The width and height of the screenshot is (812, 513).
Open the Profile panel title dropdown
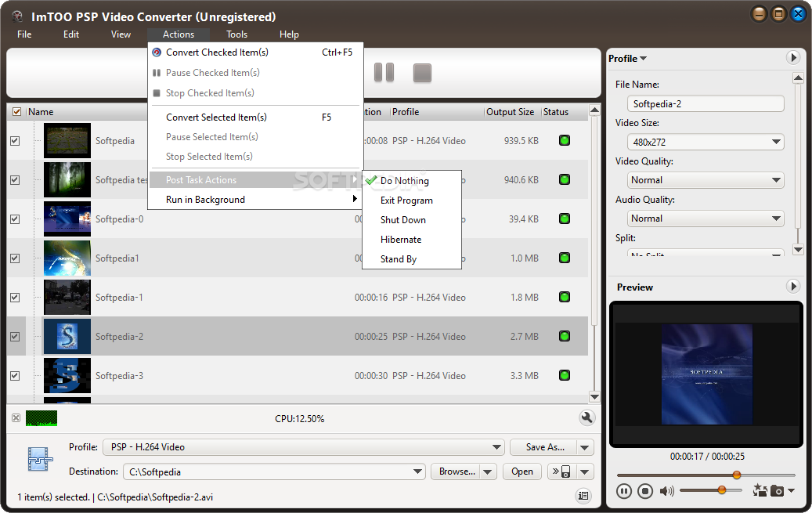click(x=628, y=59)
